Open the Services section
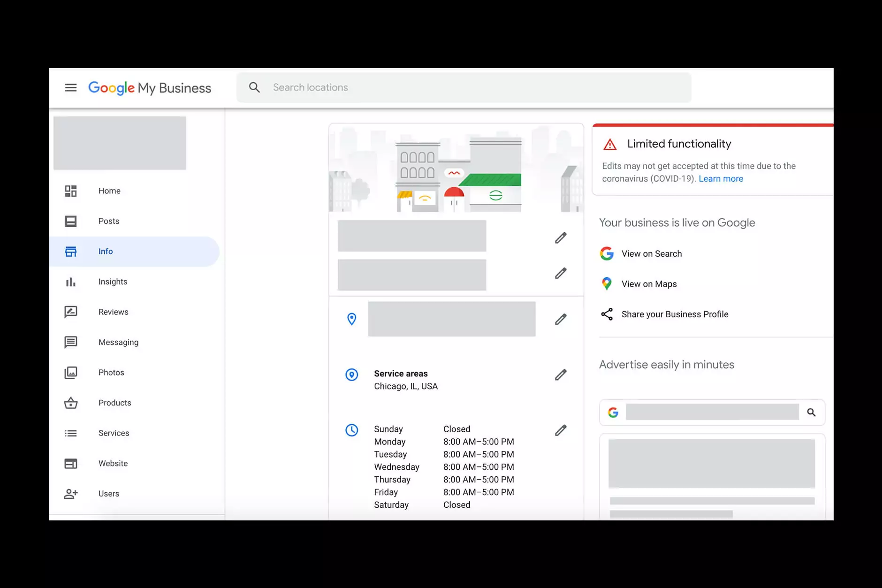The width and height of the screenshot is (882, 588). pos(114,433)
